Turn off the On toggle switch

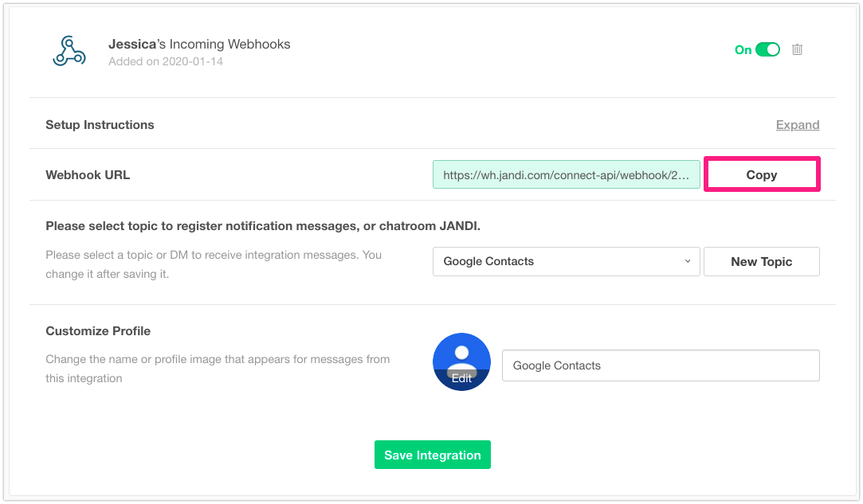click(x=768, y=49)
